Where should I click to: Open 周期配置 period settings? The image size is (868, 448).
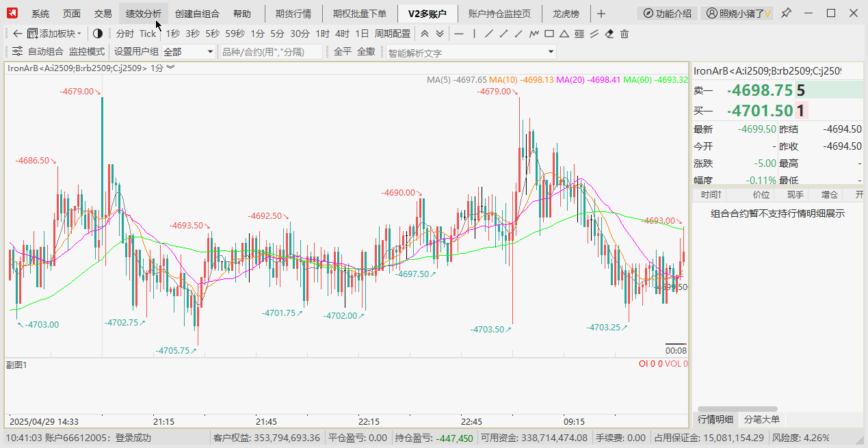(393, 34)
